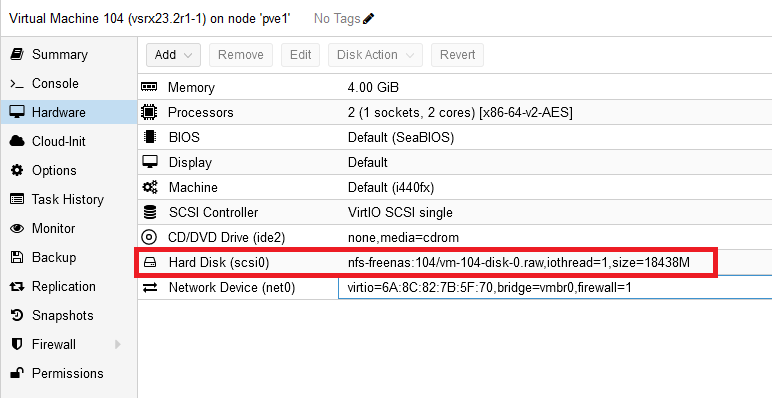Click the Backup floppy disk icon
The image size is (772, 398).
tap(17, 258)
